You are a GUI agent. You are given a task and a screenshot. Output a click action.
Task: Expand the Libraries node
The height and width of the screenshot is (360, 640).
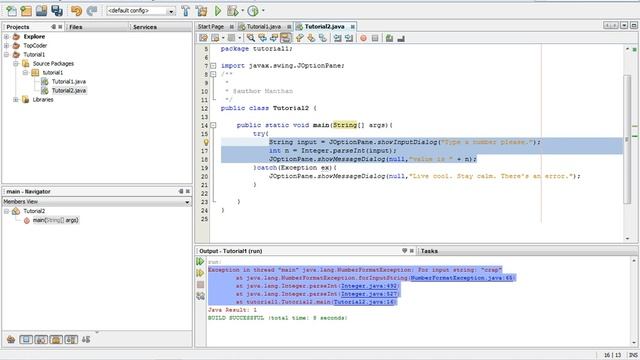click(16, 100)
